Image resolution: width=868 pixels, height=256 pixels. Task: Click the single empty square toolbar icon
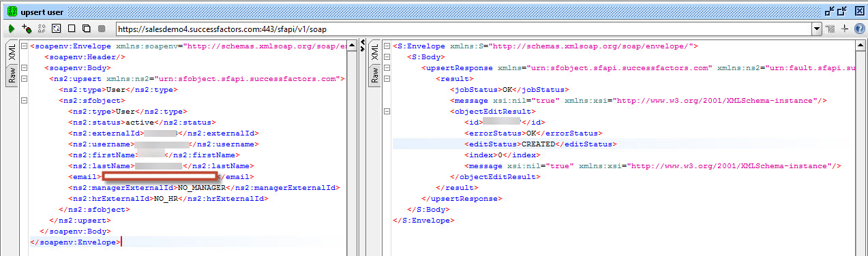[x=72, y=29]
